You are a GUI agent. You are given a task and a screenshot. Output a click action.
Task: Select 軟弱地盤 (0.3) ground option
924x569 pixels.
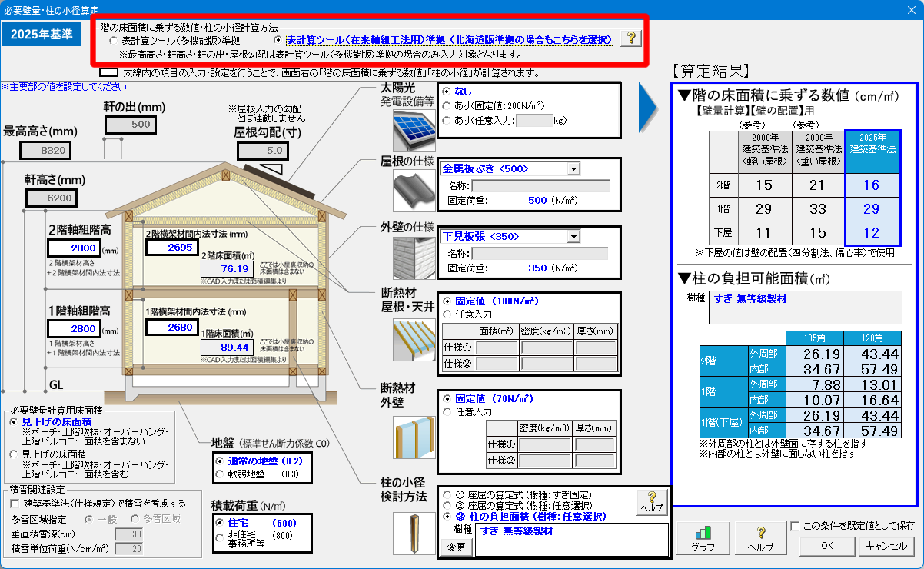tap(220, 474)
